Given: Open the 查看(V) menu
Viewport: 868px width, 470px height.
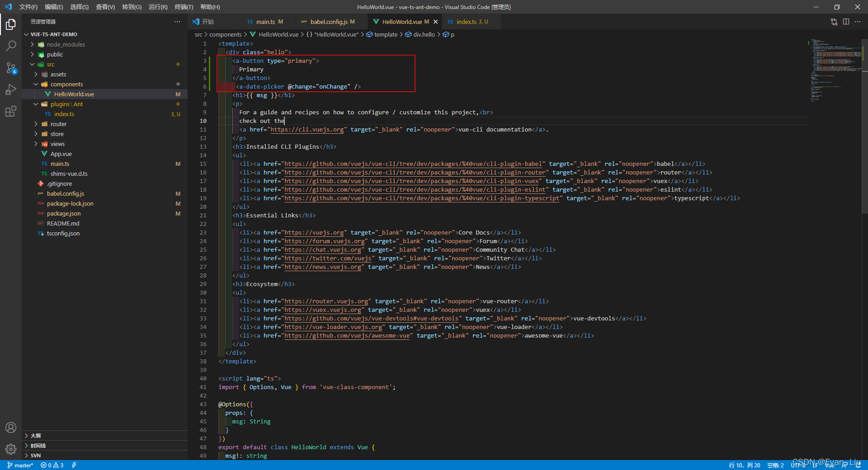Looking at the screenshot, I should tap(105, 7).
